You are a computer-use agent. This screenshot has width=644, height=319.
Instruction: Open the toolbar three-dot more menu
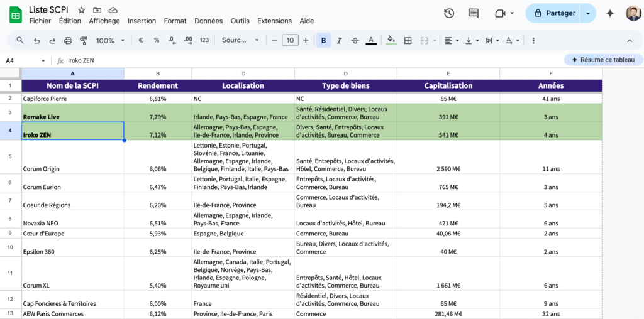tap(533, 40)
